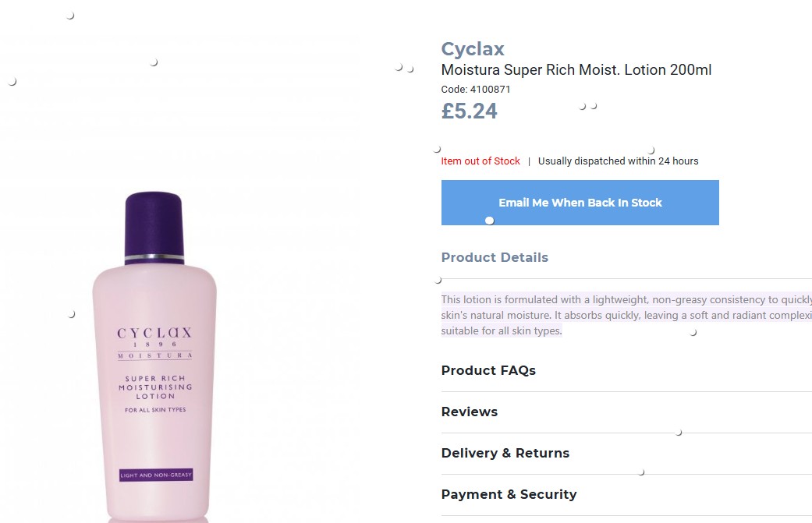Click the Moistura Super Rich Lotion product title

(576, 70)
